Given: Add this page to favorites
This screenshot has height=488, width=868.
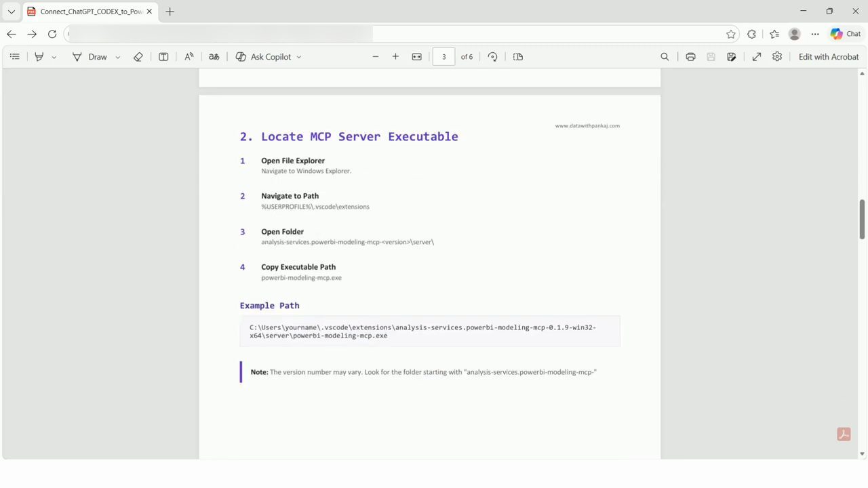Looking at the screenshot, I should [731, 34].
